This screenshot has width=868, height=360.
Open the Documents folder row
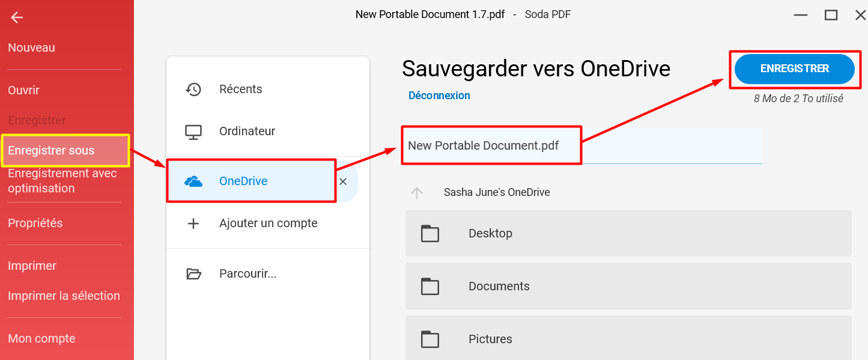pos(628,286)
